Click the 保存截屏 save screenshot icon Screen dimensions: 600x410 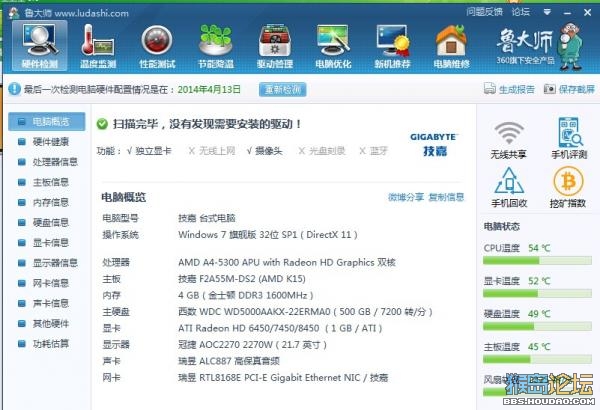pos(549,89)
